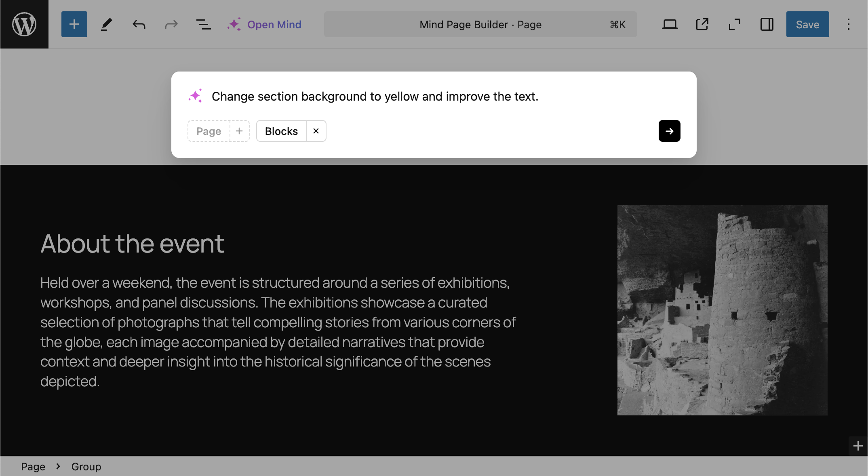The height and width of the screenshot is (476, 868).
Task: Redo the last undone change
Action: pos(171,24)
